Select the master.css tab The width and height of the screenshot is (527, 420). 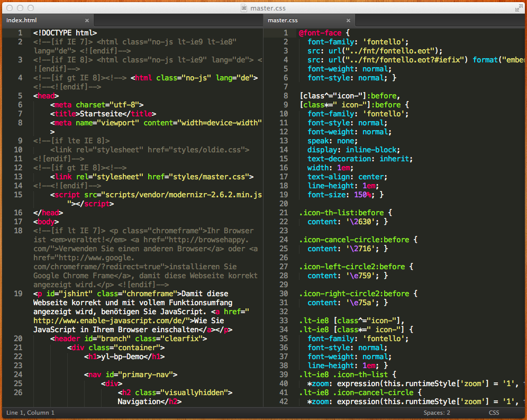(x=283, y=20)
